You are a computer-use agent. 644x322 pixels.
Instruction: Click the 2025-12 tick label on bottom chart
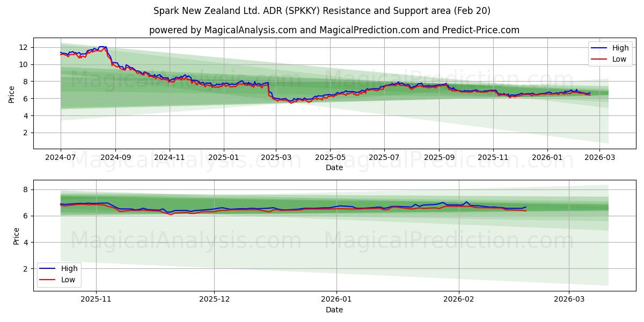(x=214, y=299)
